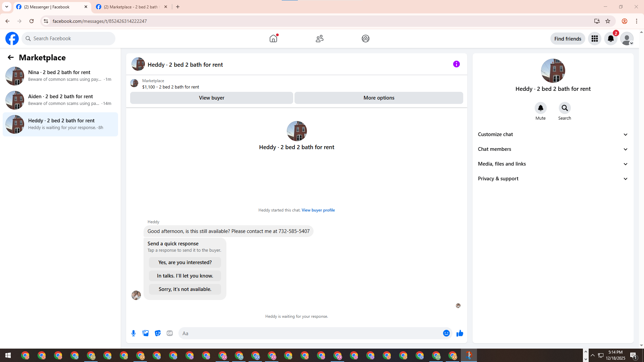Select Heddy's conversation in the list
The height and width of the screenshot is (362, 644).
pos(60,124)
